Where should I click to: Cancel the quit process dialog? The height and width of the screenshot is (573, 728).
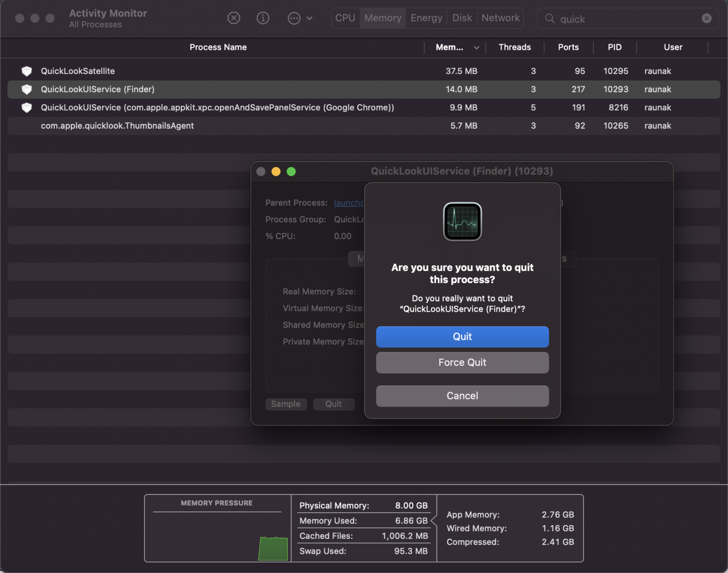[x=462, y=396]
